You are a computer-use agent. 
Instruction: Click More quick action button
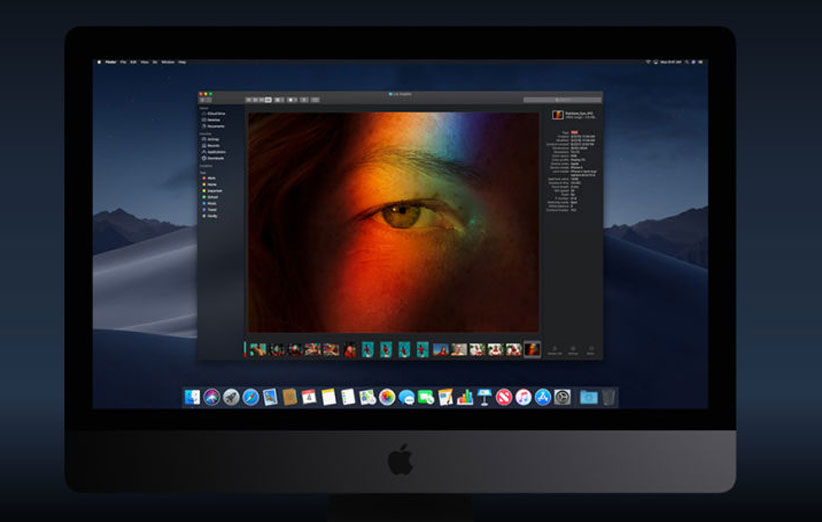[591, 350]
